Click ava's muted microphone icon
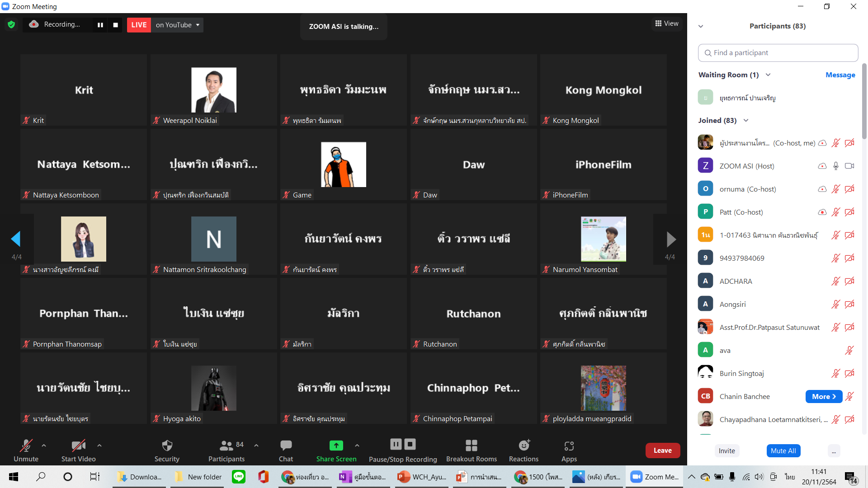This screenshot has width=868, height=488. tap(849, 351)
